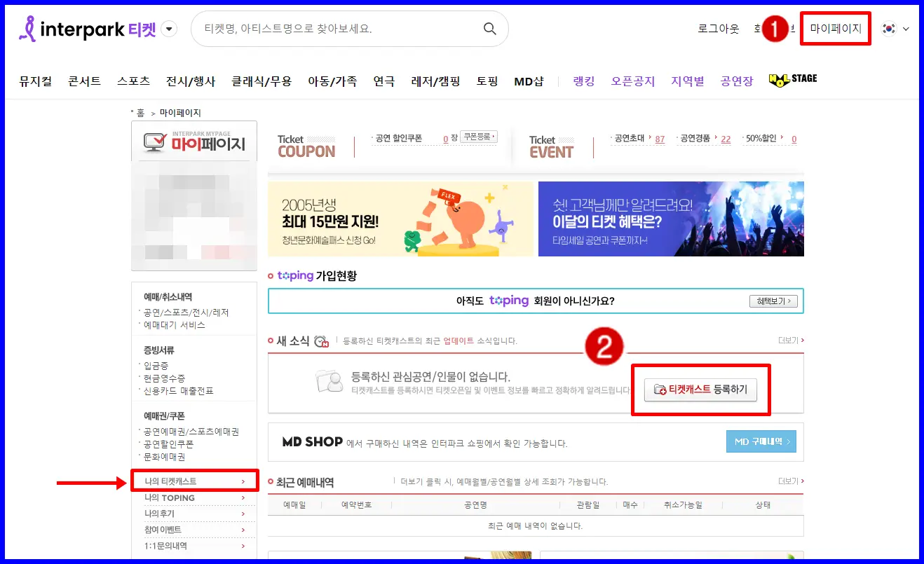Open the 2005년생 최대 15만원 지원 banner
924x564 pixels.
tap(400, 219)
